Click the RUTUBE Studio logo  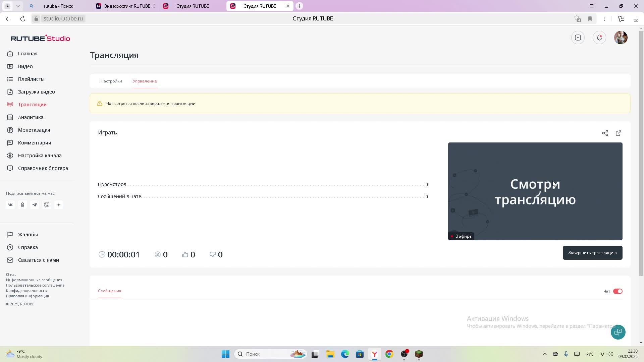click(40, 38)
